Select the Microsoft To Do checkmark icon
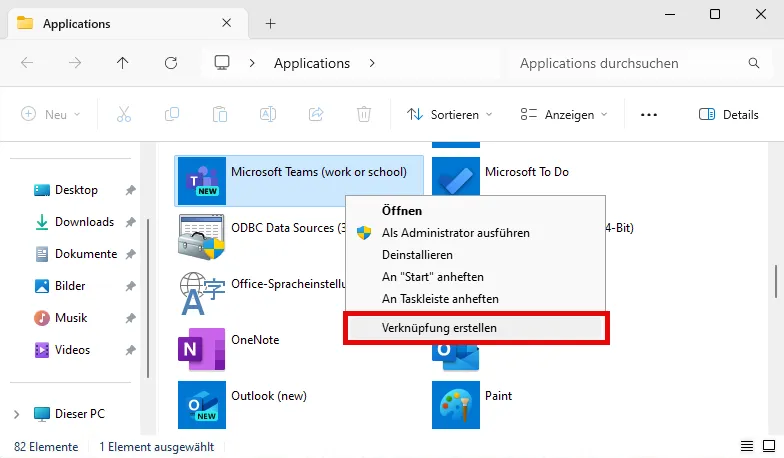The image size is (784, 458). (x=456, y=176)
